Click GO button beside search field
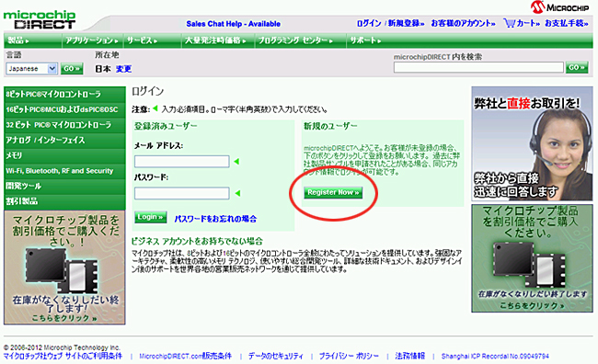This screenshot has width=598, height=364. coord(577,67)
